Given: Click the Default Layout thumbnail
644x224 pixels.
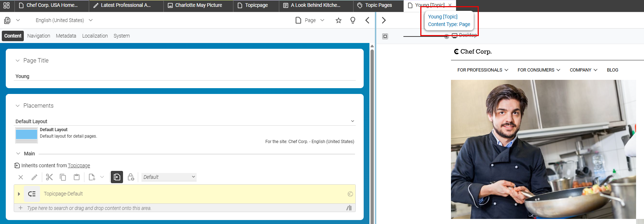Looking at the screenshot, I should tap(26, 135).
